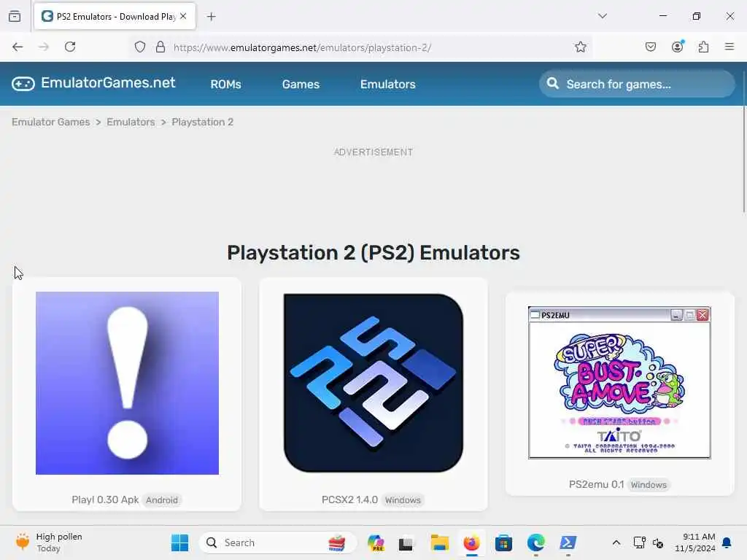Click the PS2emu 0.1 title
747x560 pixels.
coord(597,484)
